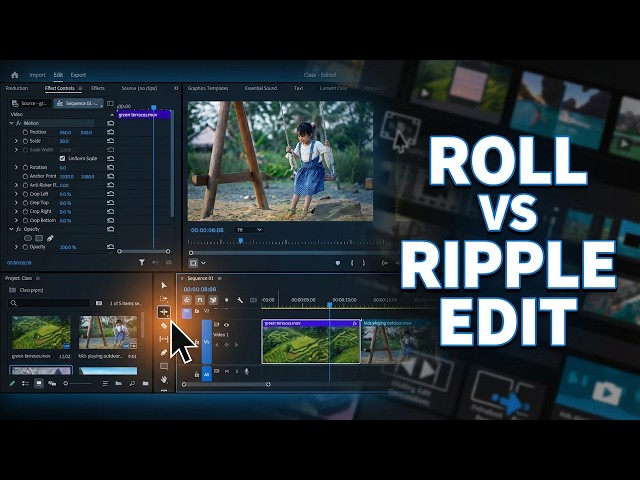Toggle Snap magnet in timeline

pyautogui.click(x=200, y=300)
